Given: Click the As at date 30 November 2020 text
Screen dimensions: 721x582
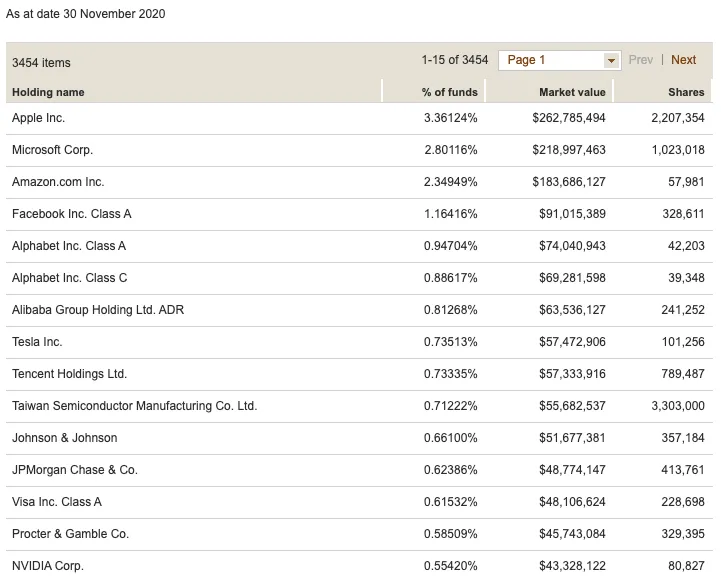Looking at the screenshot, I should click(86, 14).
